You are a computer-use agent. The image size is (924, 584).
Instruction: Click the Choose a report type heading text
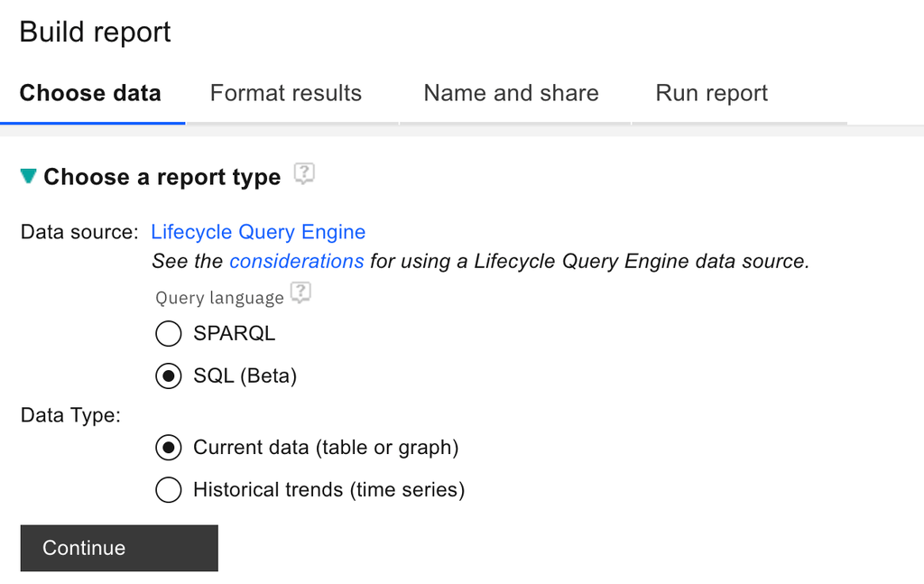pyautogui.click(x=162, y=177)
